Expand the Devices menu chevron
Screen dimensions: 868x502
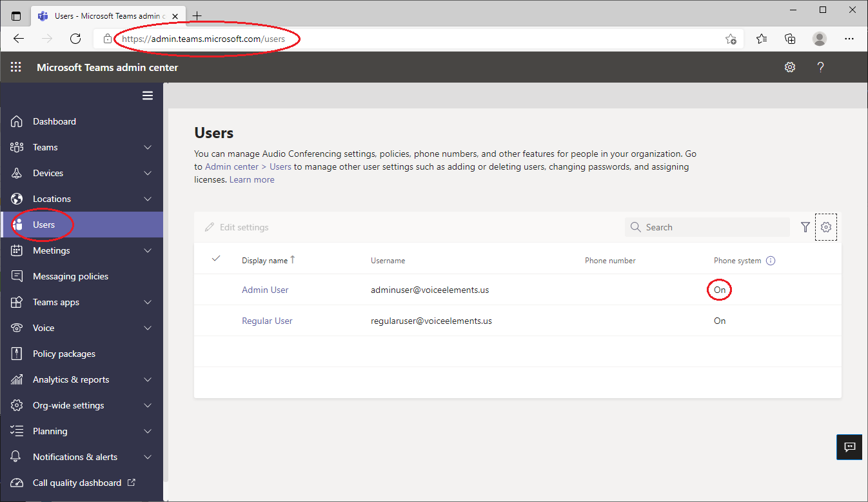148,173
